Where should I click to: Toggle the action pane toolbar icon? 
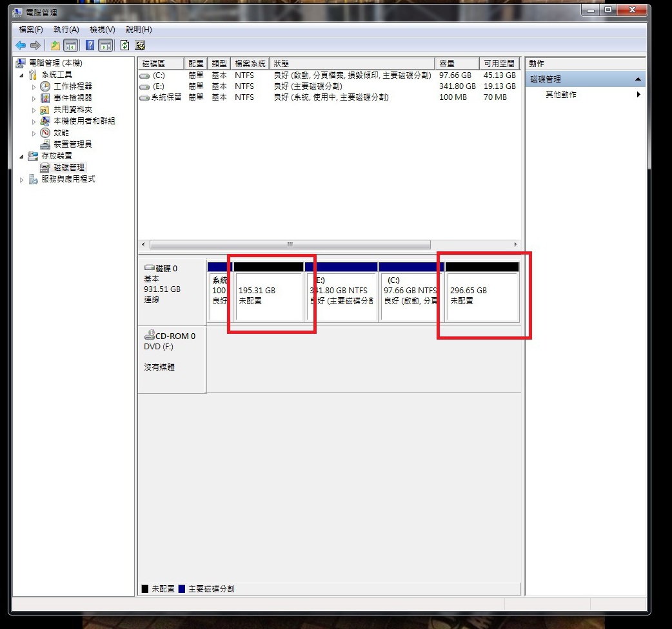coord(105,45)
